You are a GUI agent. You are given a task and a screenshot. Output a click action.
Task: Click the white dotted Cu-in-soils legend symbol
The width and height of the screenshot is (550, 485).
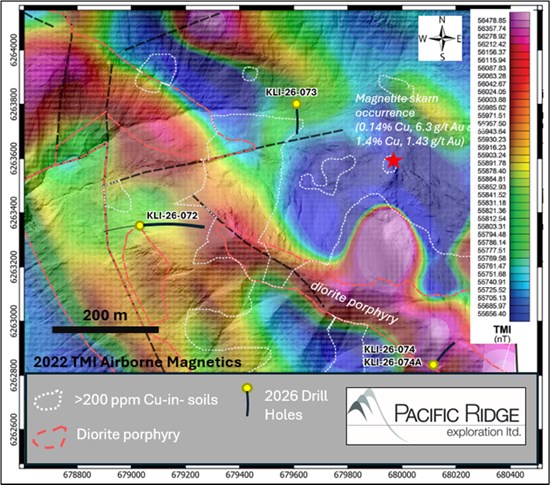point(48,400)
